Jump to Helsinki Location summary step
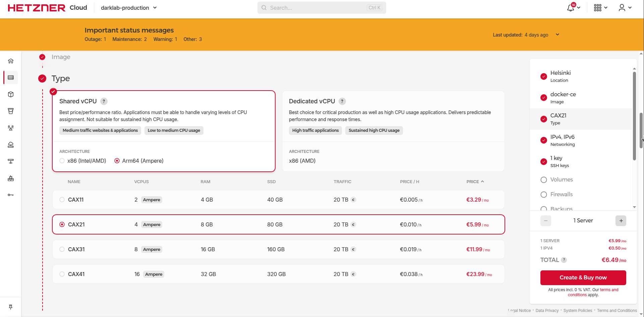This screenshot has width=644, height=317. click(581, 76)
